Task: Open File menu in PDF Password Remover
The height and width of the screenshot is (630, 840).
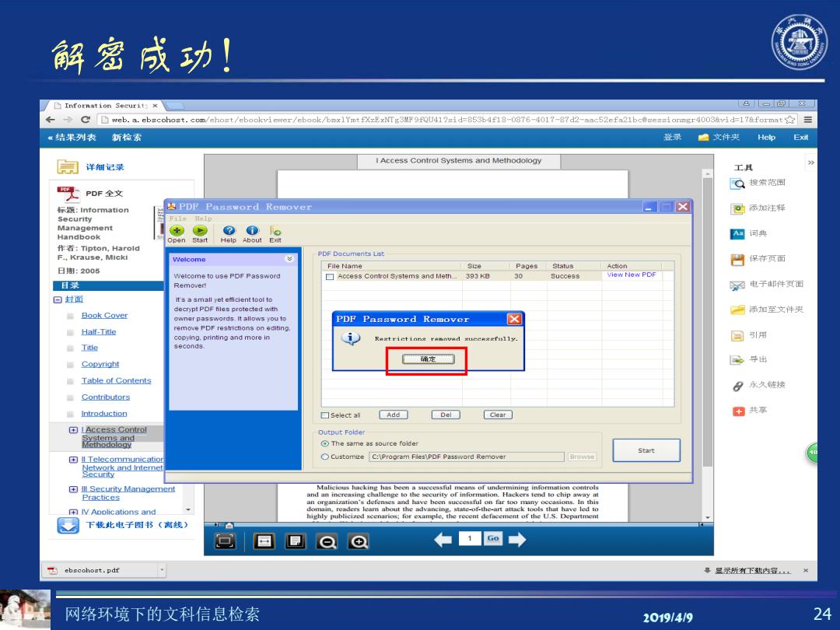Action: tap(177, 219)
